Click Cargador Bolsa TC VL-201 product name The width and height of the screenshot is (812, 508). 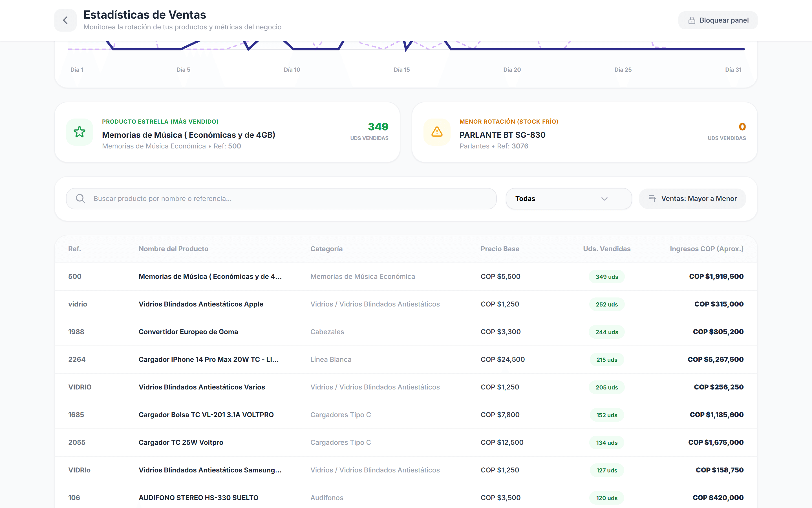click(x=206, y=415)
